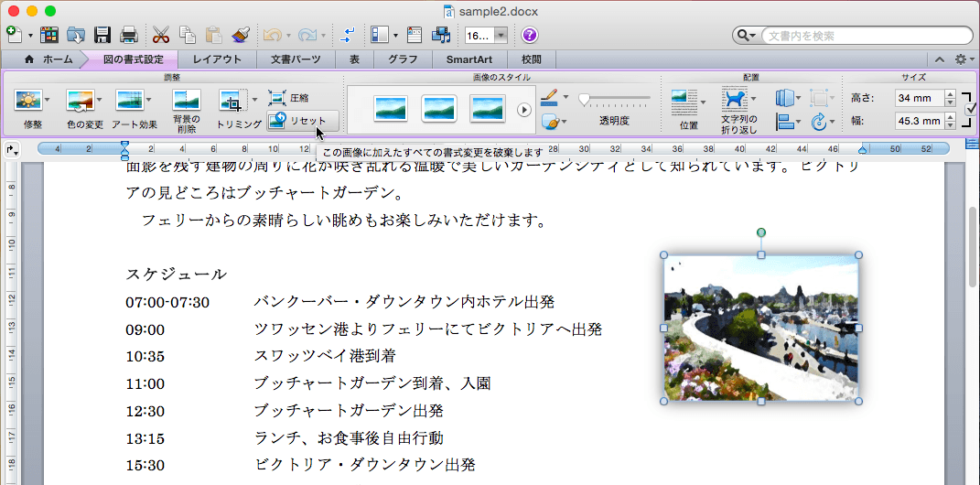This screenshot has height=485, width=980.
Task: Open the template gallery icon
Action: 49,35
